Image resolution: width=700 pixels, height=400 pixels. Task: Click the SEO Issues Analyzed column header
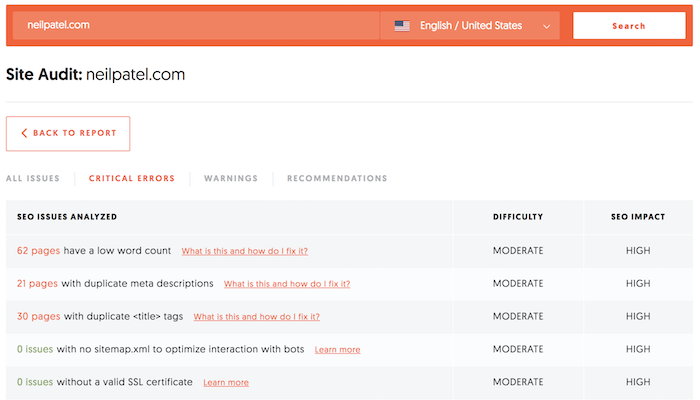(x=67, y=217)
